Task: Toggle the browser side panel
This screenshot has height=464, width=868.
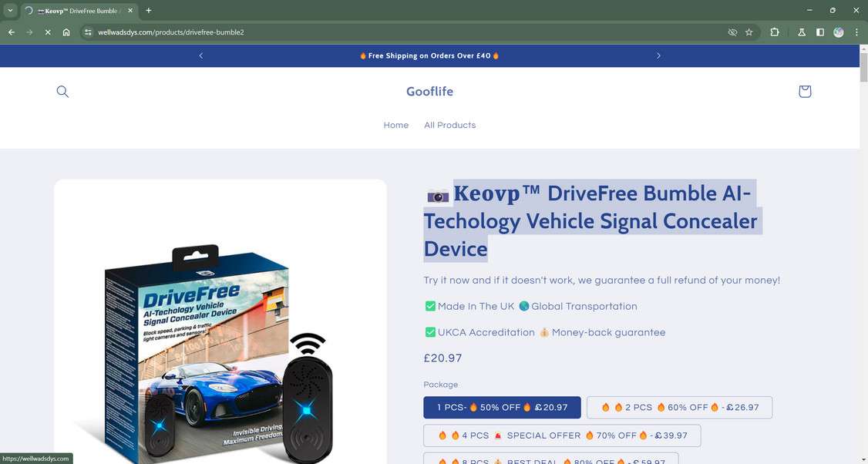Action: point(820,32)
